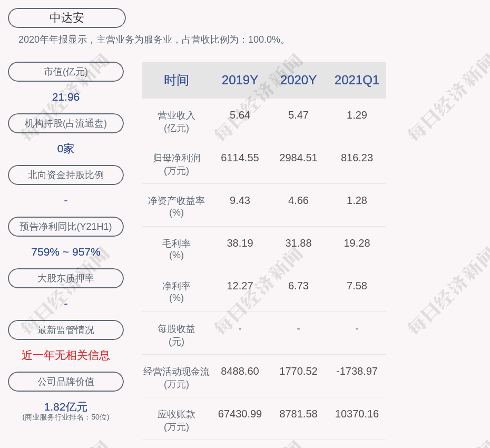Click the 商业服务行业排名：50位 note
Viewport: 490px width, 448px height.
click(x=66, y=417)
